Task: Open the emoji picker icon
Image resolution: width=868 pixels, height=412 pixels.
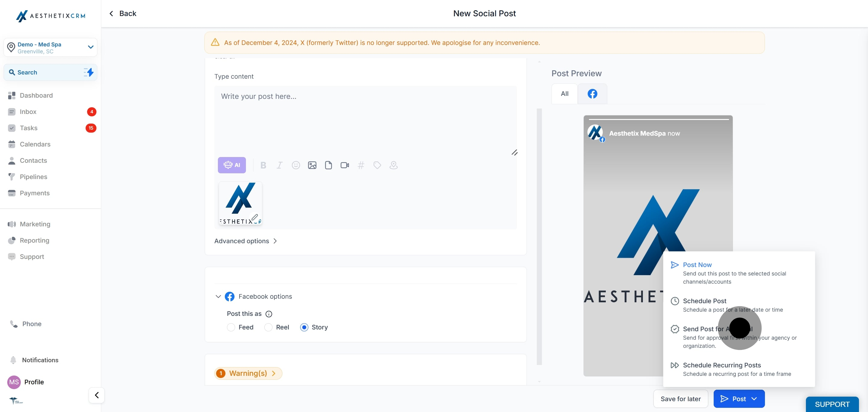Action: point(295,165)
